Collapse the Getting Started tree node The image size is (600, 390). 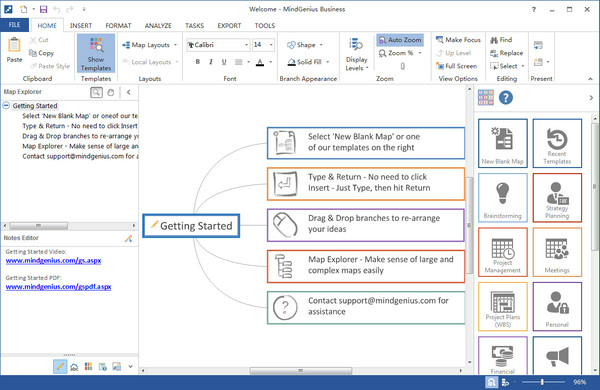tap(6, 105)
